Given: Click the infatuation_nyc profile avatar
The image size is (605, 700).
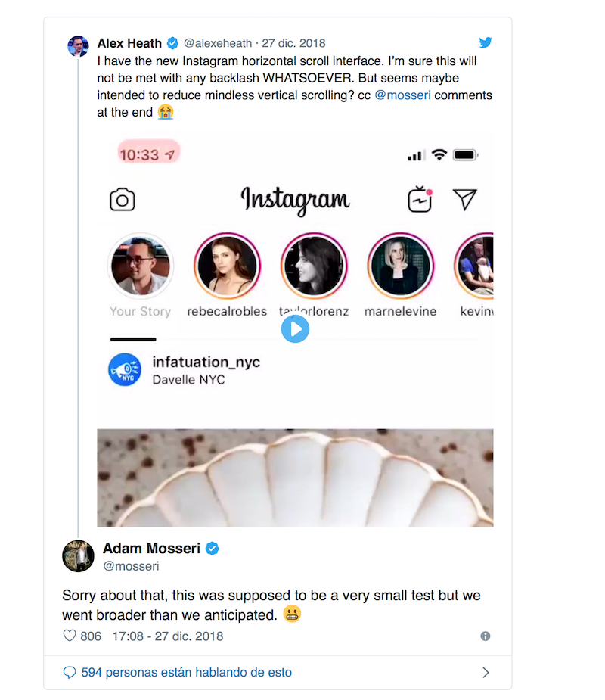Looking at the screenshot, I should tap(124, 369).
